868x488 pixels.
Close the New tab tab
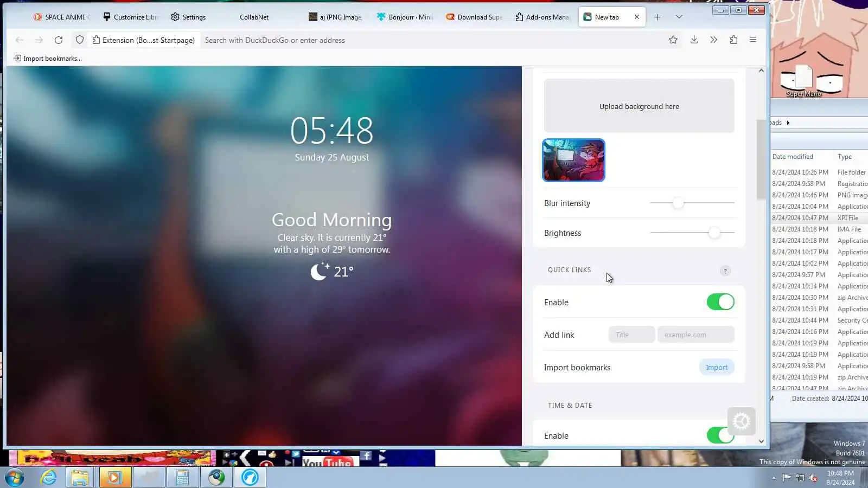coord(637,17)
